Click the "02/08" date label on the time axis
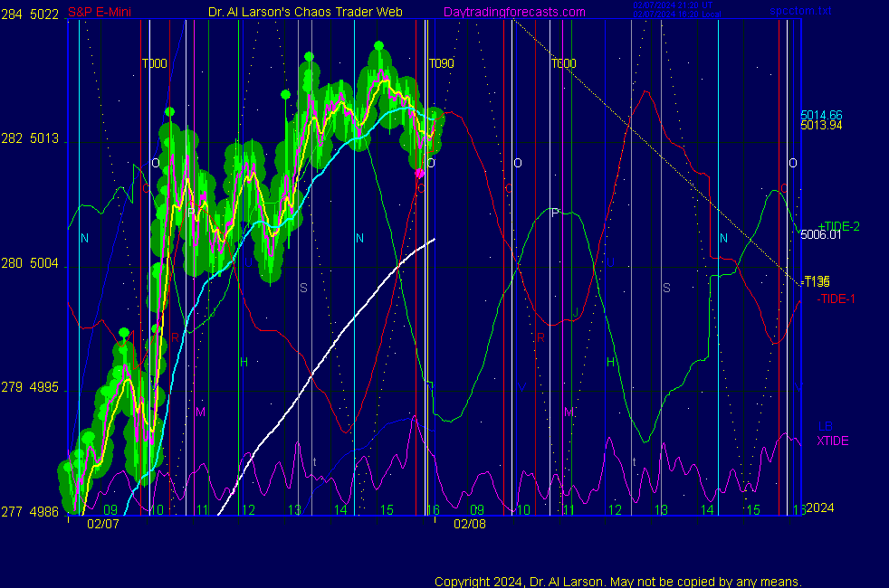The height and width of the screenshot is (588, 889). [x=470, y=524]
